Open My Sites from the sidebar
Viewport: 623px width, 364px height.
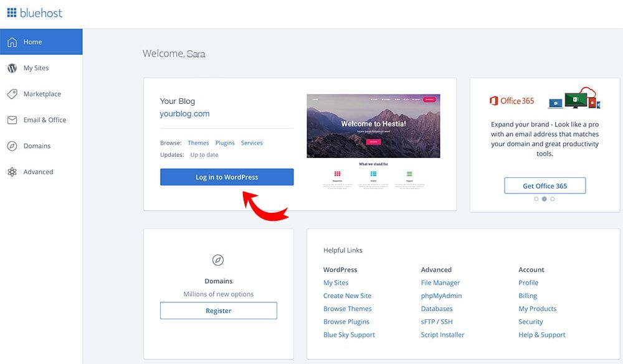coord(36,68)
